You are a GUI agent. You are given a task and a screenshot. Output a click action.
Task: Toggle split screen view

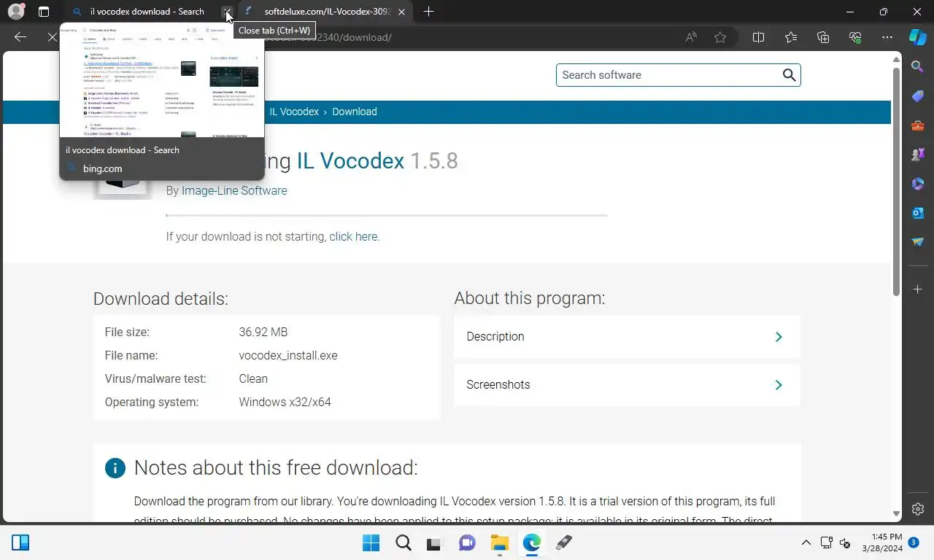(758, 37)
